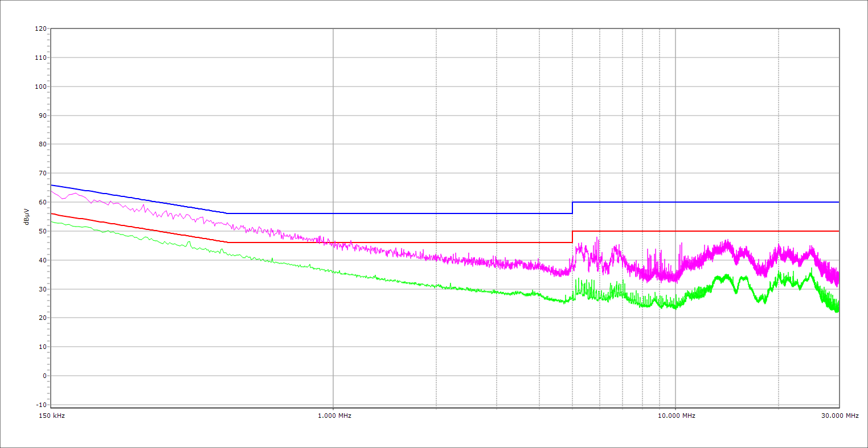Viewport: 868px width, 448px height.
Task: Select the "1.000 MHz" frequency axis label
Action: click(x=334, y=416)
